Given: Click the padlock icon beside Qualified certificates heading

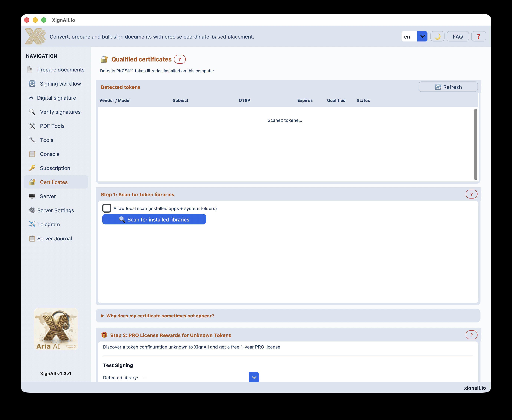Looking at the screenshot, I should click(104, 59).
